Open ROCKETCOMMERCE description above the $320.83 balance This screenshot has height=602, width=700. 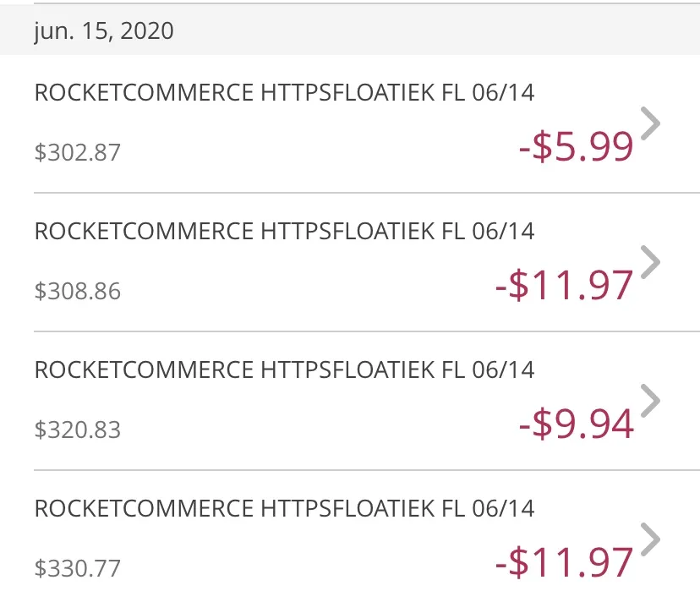pyautogui.click(x=284, y=369)
